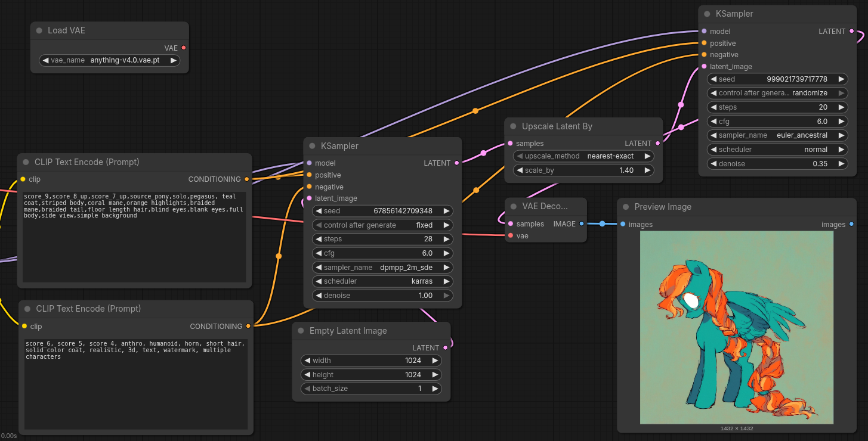The width and height of the screenshot is (868, 441).
Task: Click the scale_by 1.40 value field
Action: pyautogui.click(x=583, y=170)
